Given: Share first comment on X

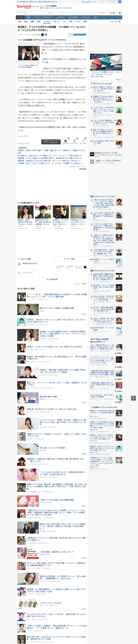Looking at the screenshot, I should click(85, 267).
